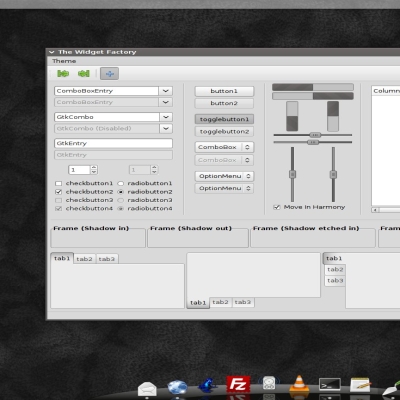Open the GtkCombo dropdown arrow
The width and height of the screenshot is (400, 400).
click(x=166, y=117)
